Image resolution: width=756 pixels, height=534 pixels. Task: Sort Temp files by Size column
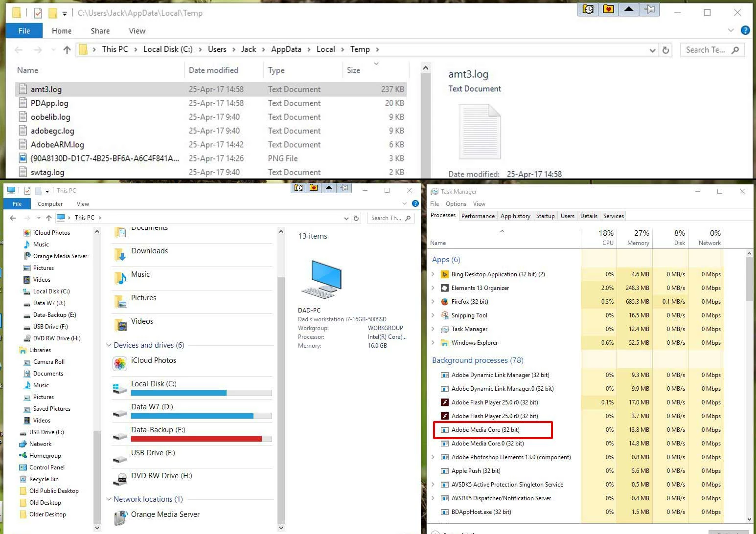pos(375,70)
